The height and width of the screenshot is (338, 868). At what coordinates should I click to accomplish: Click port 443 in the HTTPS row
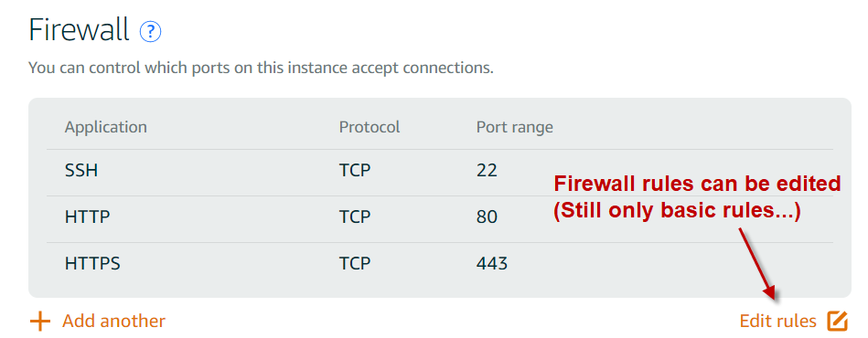[x=491, y=263]
